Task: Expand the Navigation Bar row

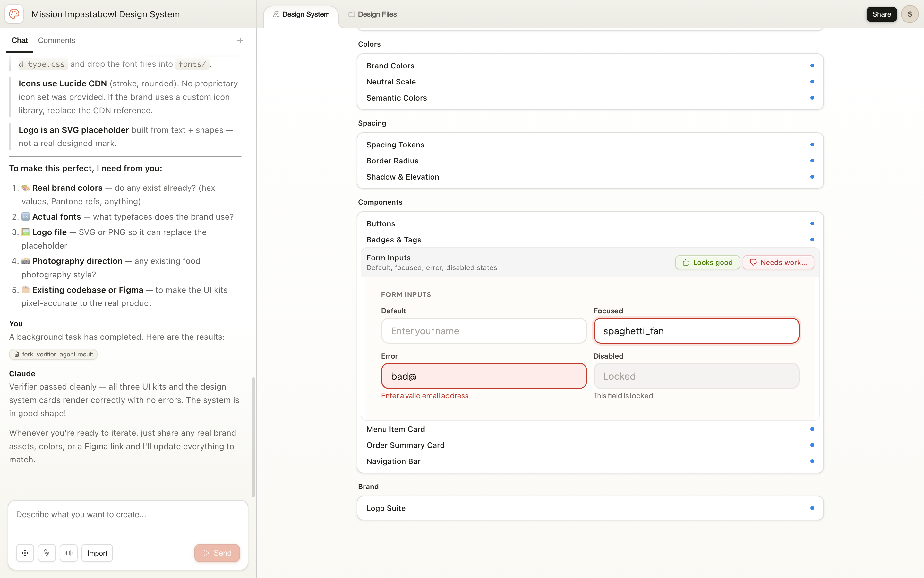Action: click(x=590, y=461)
